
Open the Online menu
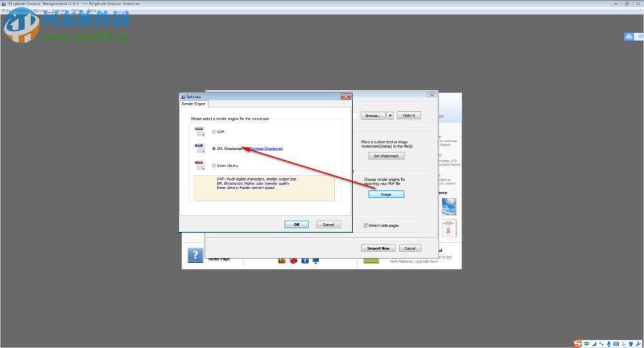77,10
